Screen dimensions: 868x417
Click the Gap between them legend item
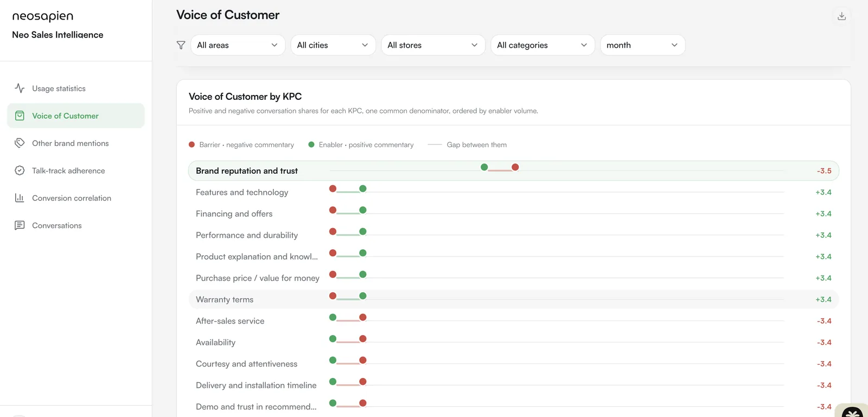467,145
